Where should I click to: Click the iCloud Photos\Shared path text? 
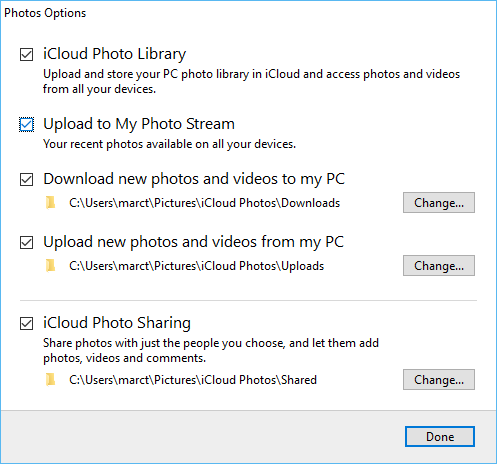193,380
